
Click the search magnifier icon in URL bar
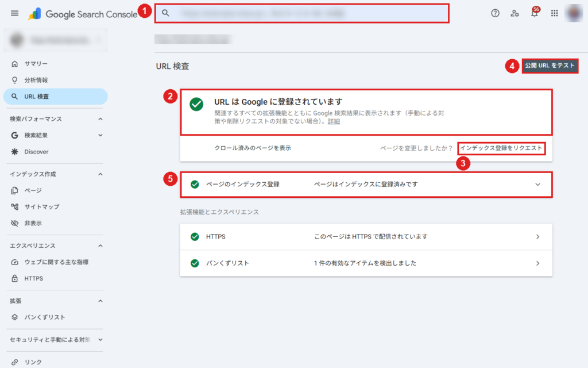point(165,13)
